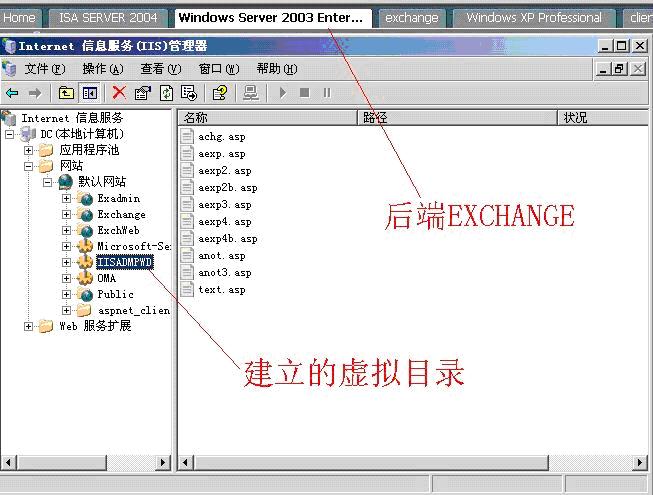
Task: Sort by 名称 column header
Action: [x=268, y=118]
